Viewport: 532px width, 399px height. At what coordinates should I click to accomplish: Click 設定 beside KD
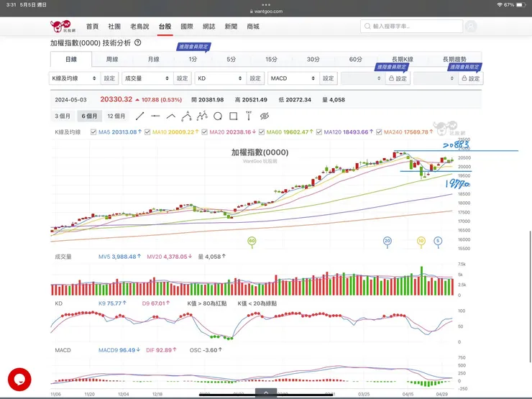(x=255, y=78)
